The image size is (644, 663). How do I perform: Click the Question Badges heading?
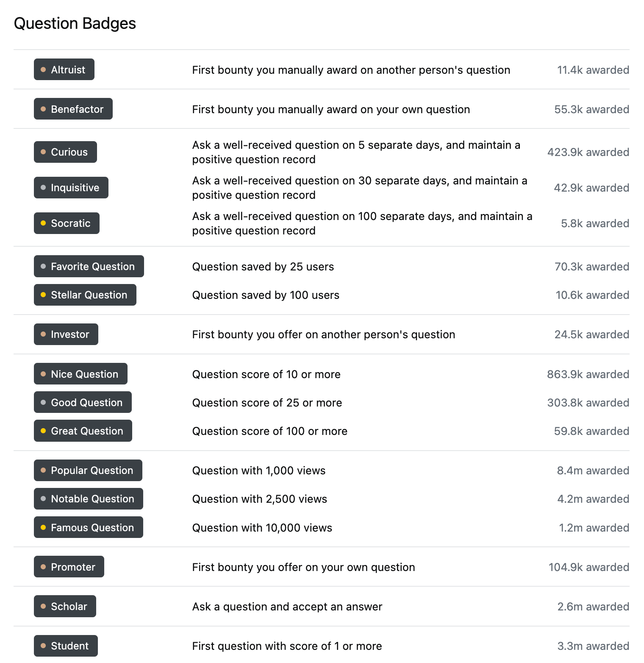pyautogui.click(x=75, y=23)
